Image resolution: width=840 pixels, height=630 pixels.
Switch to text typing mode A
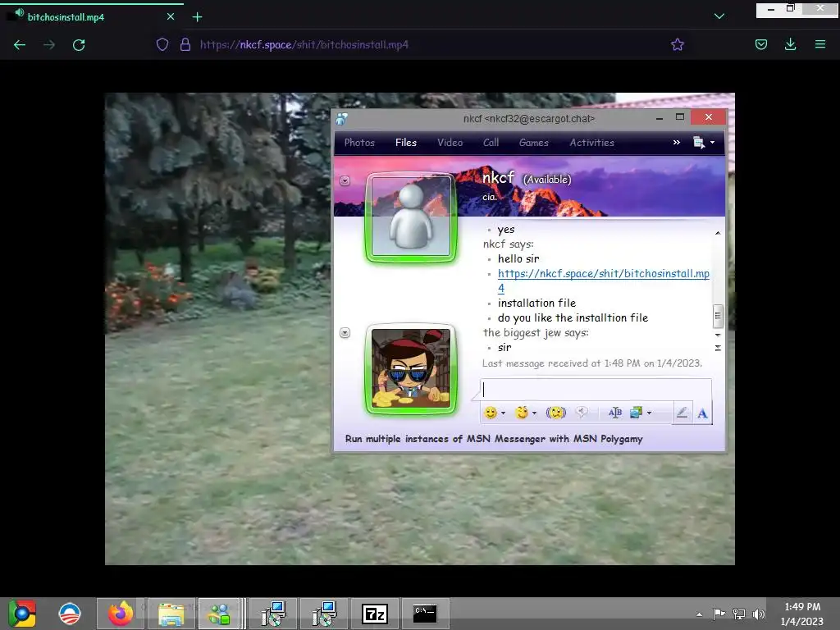[x=702, y=413]
